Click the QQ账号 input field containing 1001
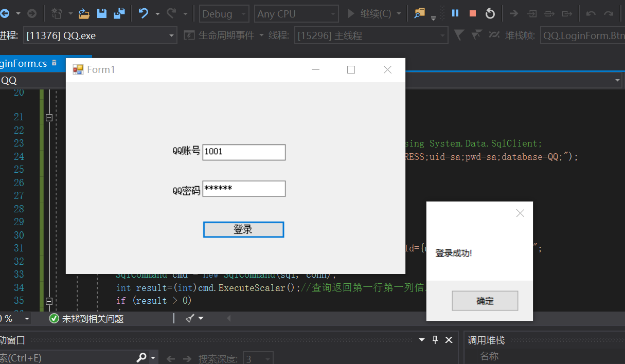The image size is (625, 364). [244, 152]
